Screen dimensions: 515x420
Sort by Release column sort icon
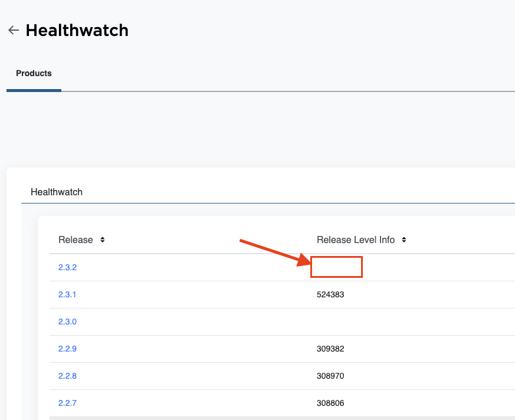point(103,240)
